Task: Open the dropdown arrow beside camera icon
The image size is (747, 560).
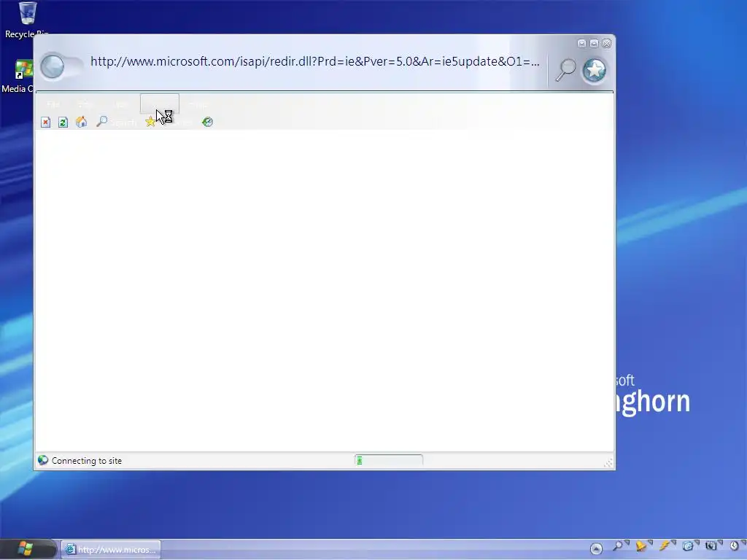Action: [x=720, y=542]
